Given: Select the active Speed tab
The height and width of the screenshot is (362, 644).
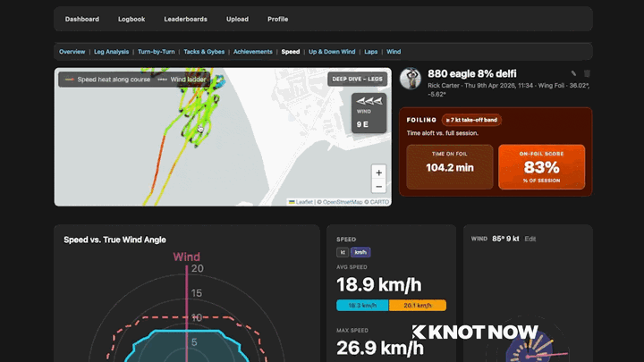Looking at the screenshot, I should [x=291, y=52].
